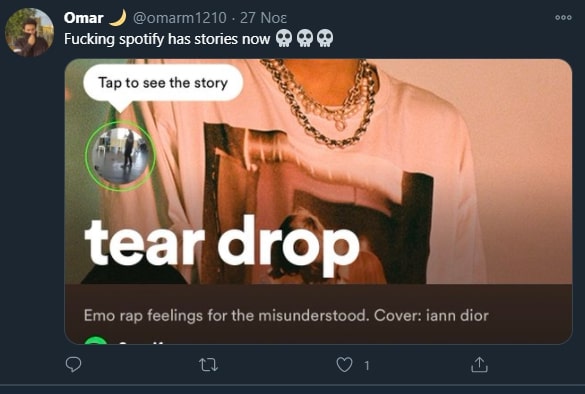This screenshot has width=585, height=394.
Task: Click the reply speech bubble icon
Action: (73, 365)
